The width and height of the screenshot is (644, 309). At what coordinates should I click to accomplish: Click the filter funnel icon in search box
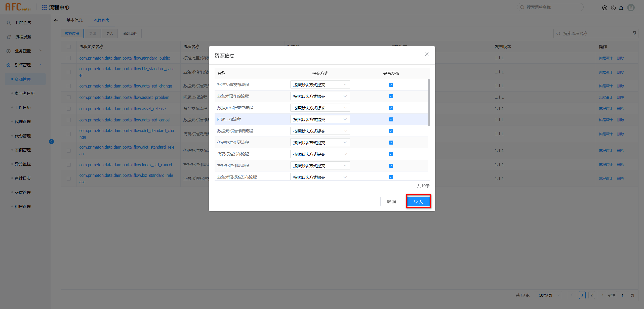pyautogui.click(x=634, y=33)
